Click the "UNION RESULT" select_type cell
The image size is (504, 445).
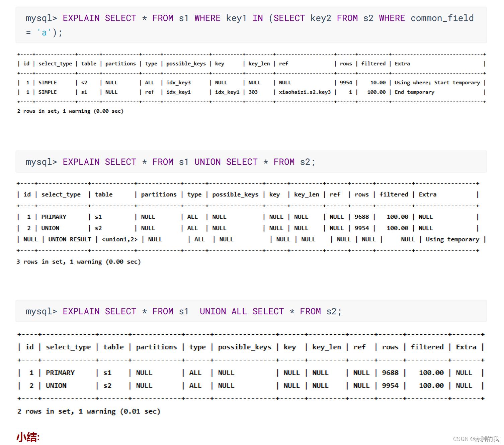[70, 239]
